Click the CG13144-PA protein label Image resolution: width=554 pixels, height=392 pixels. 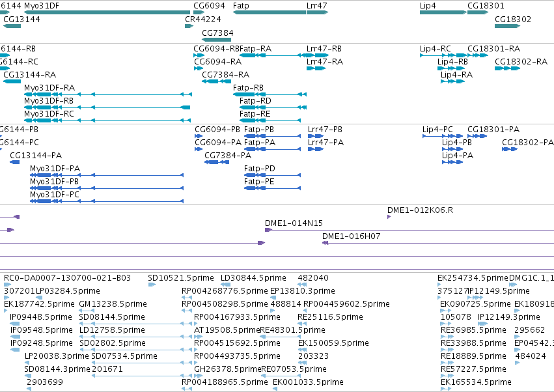(x=36, y=156)
